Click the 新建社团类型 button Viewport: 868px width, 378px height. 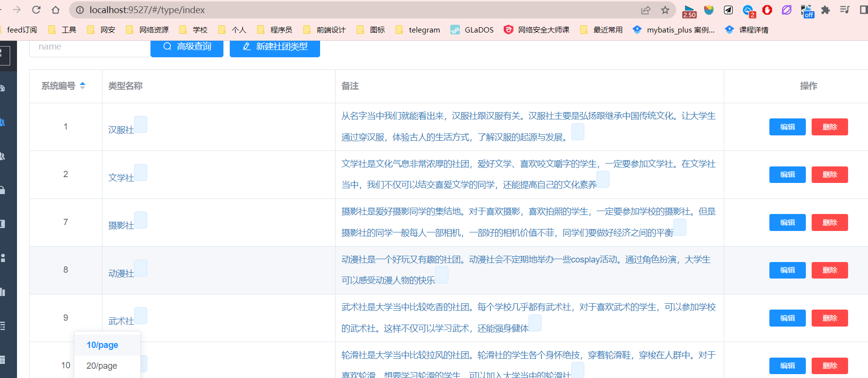pos(275,47)
